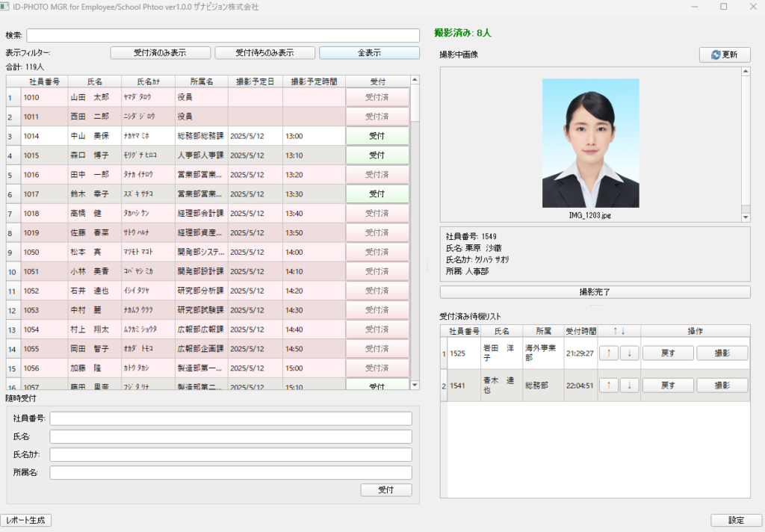Show only 受付待ち entries
The height and width of the screenshot is (532, 765).
(x=264, y=53)
